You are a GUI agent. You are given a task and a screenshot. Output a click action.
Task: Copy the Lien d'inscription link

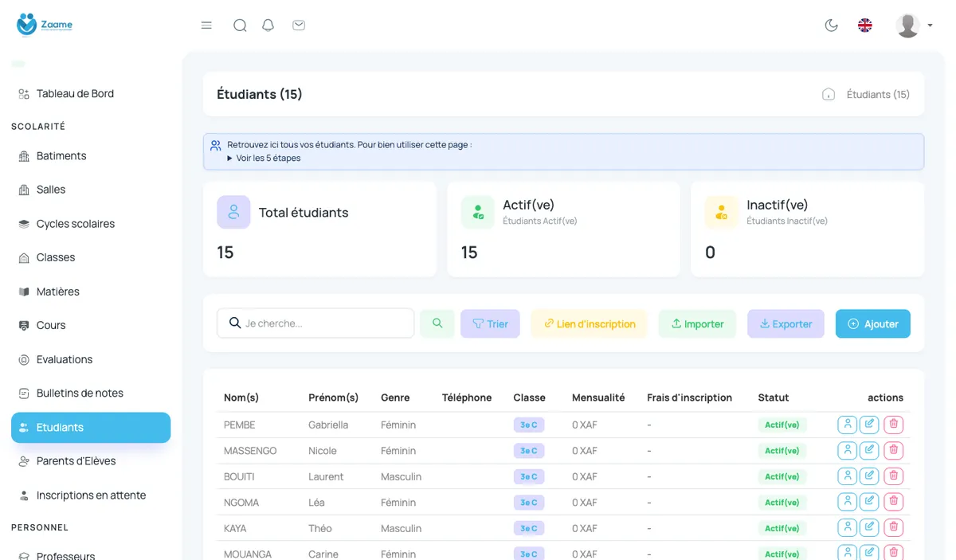pos(589,323)
